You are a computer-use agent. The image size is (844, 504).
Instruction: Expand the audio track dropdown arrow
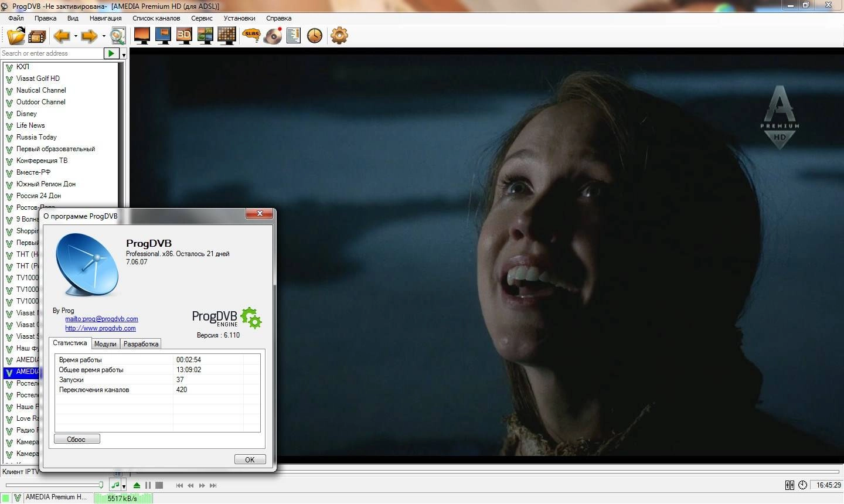coord(124,486)
